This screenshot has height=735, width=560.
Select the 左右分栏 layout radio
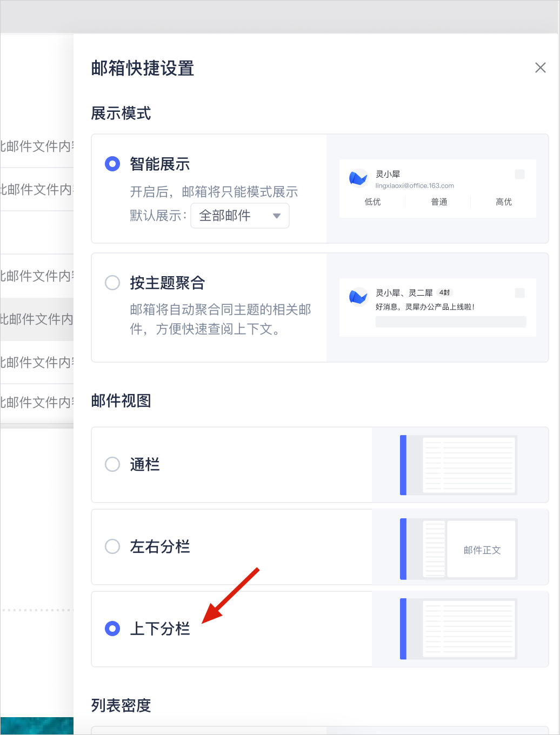(112, 546)
